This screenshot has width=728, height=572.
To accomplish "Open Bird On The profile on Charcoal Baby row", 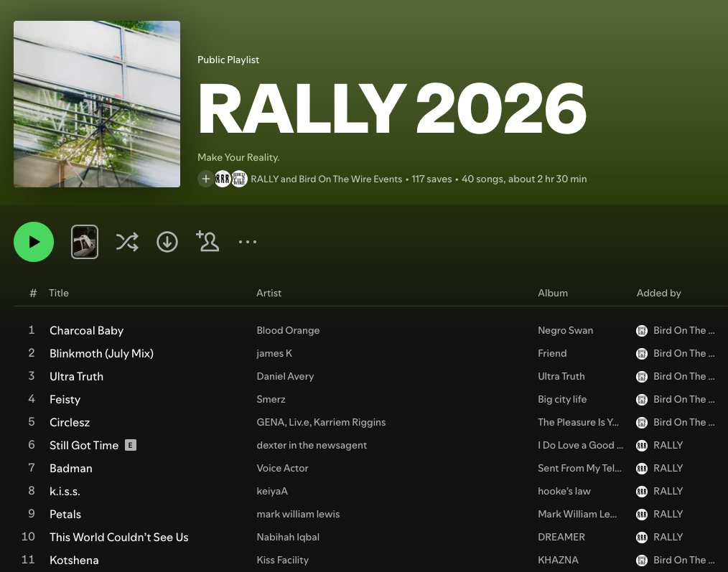I will pos(684,331).
